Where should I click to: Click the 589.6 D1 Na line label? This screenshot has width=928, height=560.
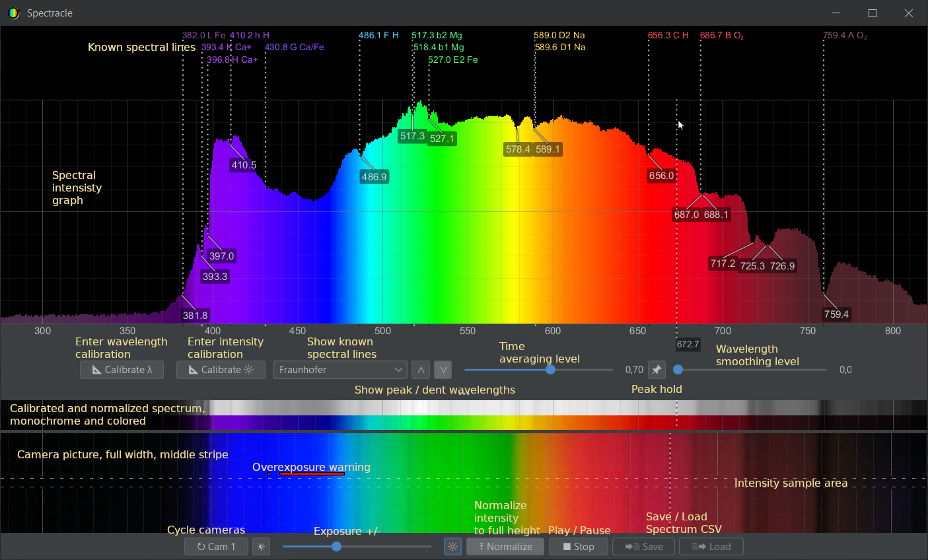tap(560, 48)
